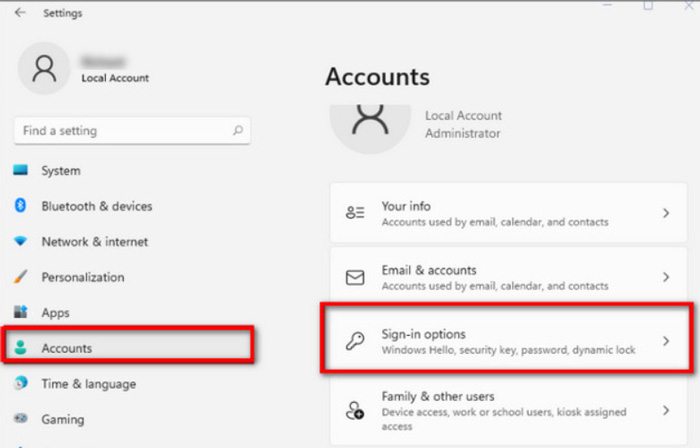This screenshot has height=448, width=700.
Task: Open Email & accounts page
Action: tap(508, 276)
